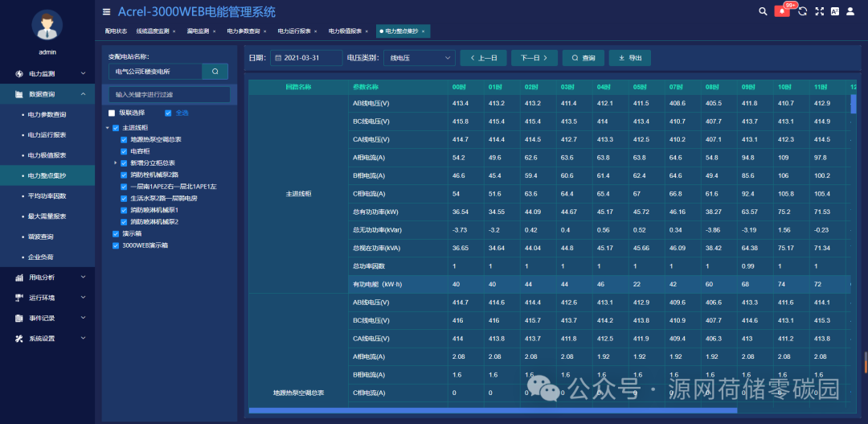Open 最大需量报表 in the sidebar menu
Viewport: 868px width, 424px height.
[x=47, y=216]
